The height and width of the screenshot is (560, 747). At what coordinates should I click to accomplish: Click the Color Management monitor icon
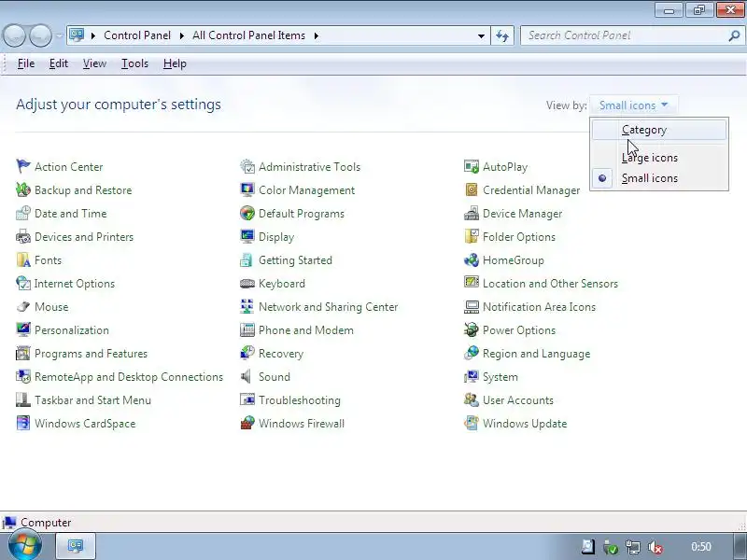click(247, 189)
